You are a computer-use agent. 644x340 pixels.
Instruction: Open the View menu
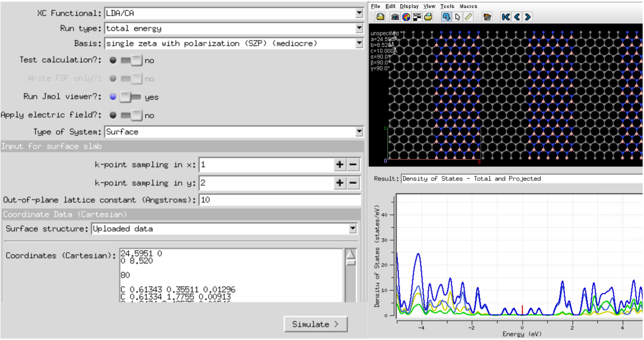coord(429,6)
